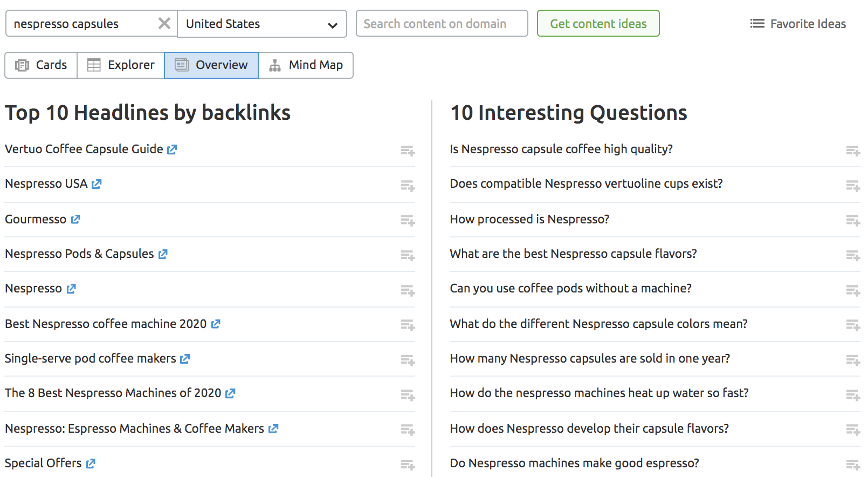Open the Special Offers headline
868x477 pixels.
pyautogui.click(x=43, y=464)
